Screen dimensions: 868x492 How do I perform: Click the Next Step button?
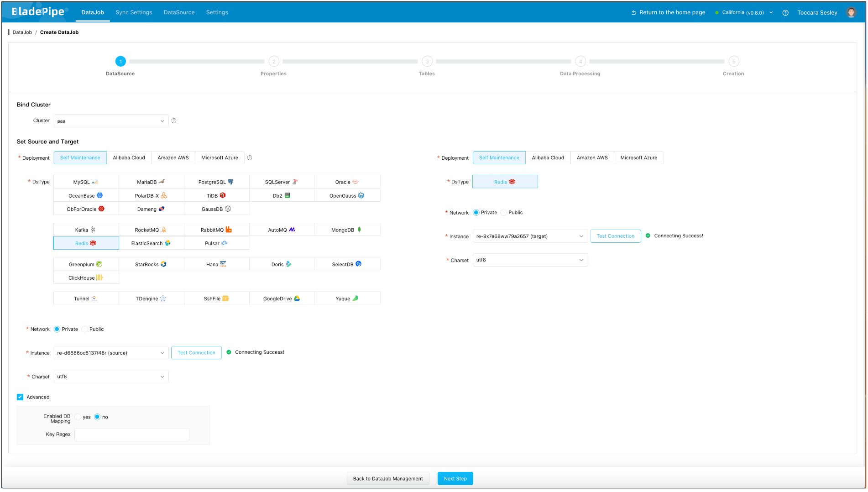click(x=455, y=479)
